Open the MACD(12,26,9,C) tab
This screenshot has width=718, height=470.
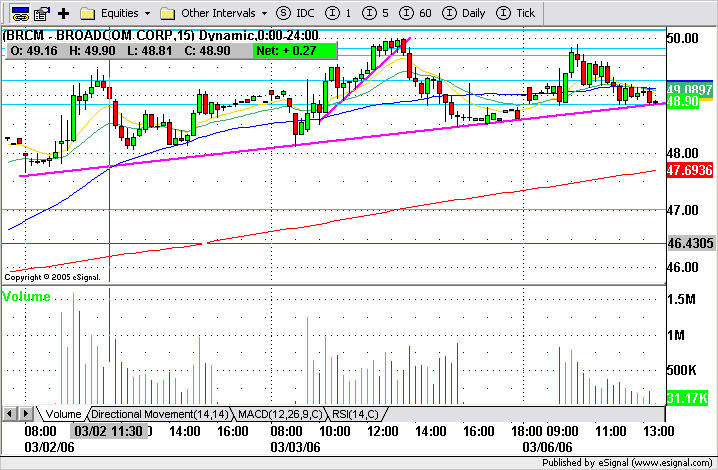coord(280,414)
